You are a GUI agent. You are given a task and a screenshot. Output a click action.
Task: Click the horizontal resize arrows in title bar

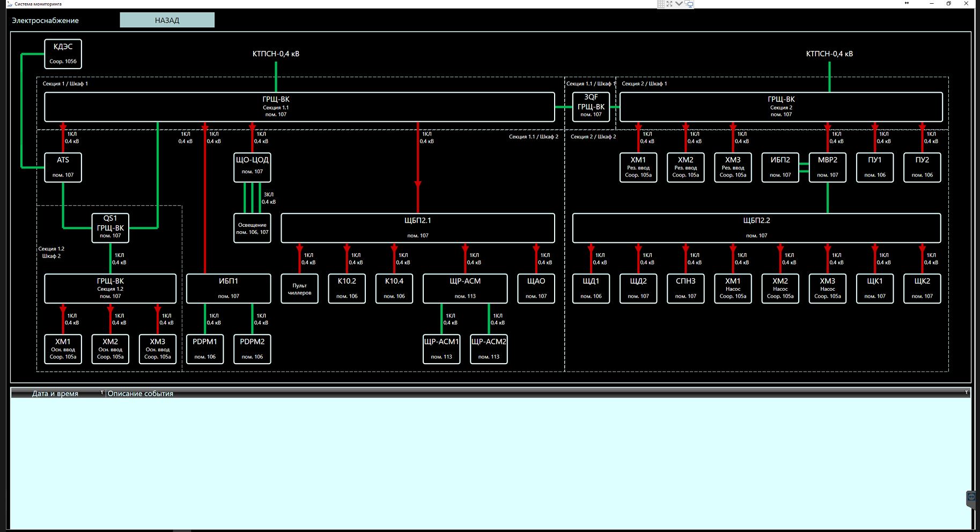[907, 3]
